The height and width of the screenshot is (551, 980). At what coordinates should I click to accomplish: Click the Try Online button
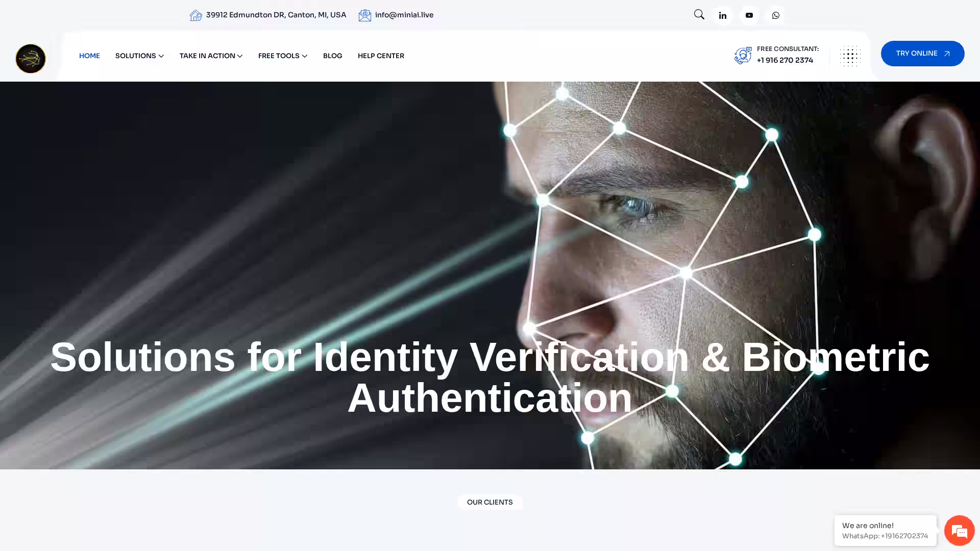pyautogui.click(x=923, y=54)
